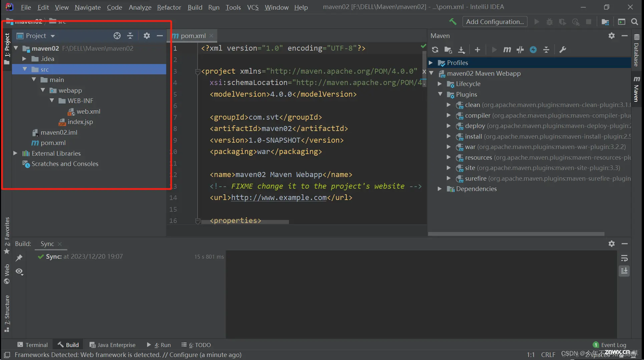Click Execute Maven Goal m icon
This screenshot has width=644, height=360.
click(x=507, y=50)
